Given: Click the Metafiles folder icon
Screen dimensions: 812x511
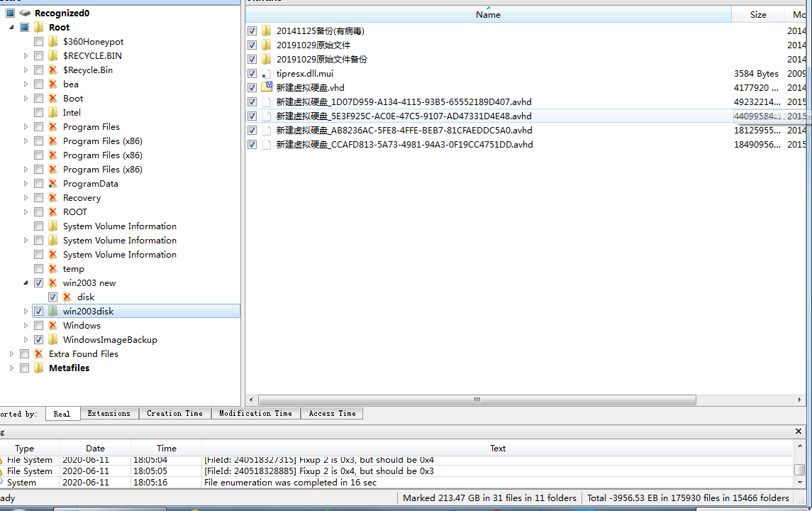Looking at the screenshot, I should pos(38,368).
